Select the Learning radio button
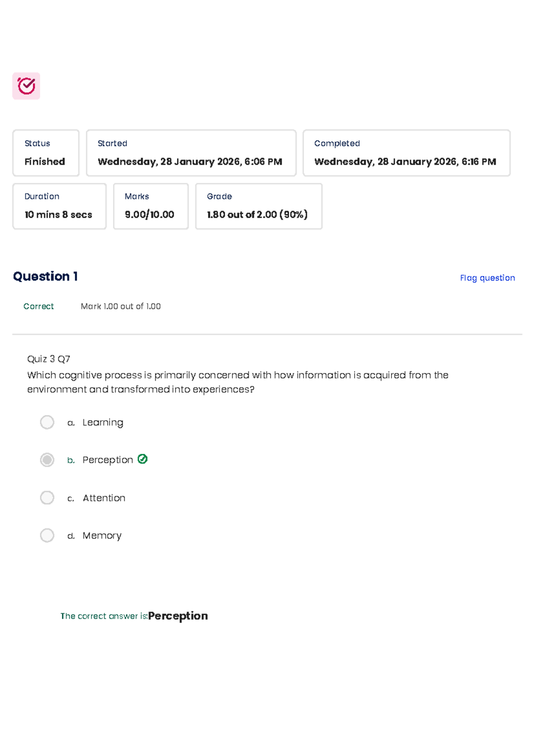The height and width of the screenshot is (756, 534). pos(47,422)
